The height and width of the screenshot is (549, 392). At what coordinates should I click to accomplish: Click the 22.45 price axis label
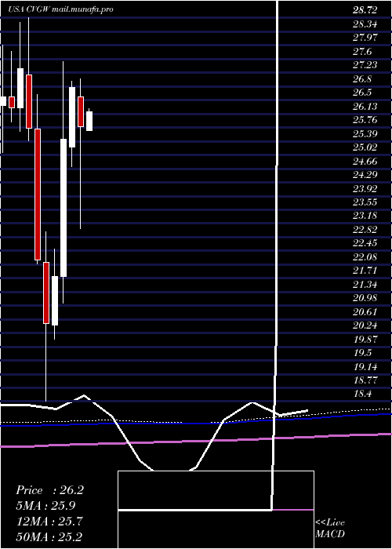click(365, 244)
